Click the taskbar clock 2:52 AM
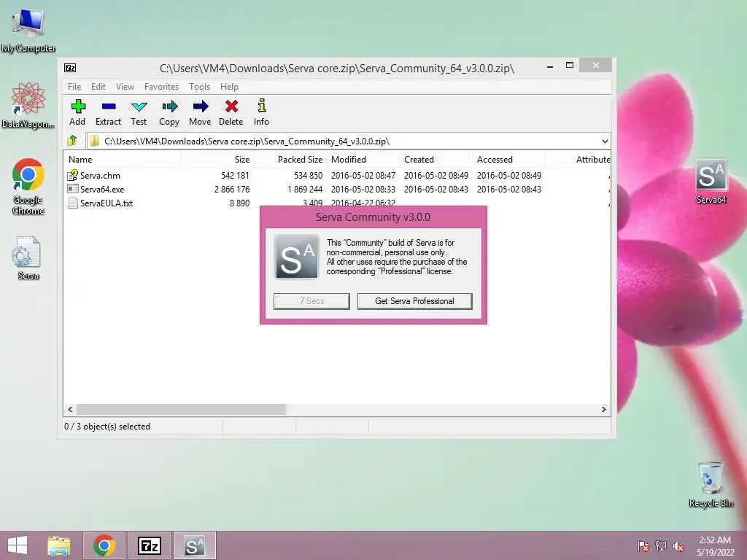Screen dimensions: 747x560 tap(715, 540)
